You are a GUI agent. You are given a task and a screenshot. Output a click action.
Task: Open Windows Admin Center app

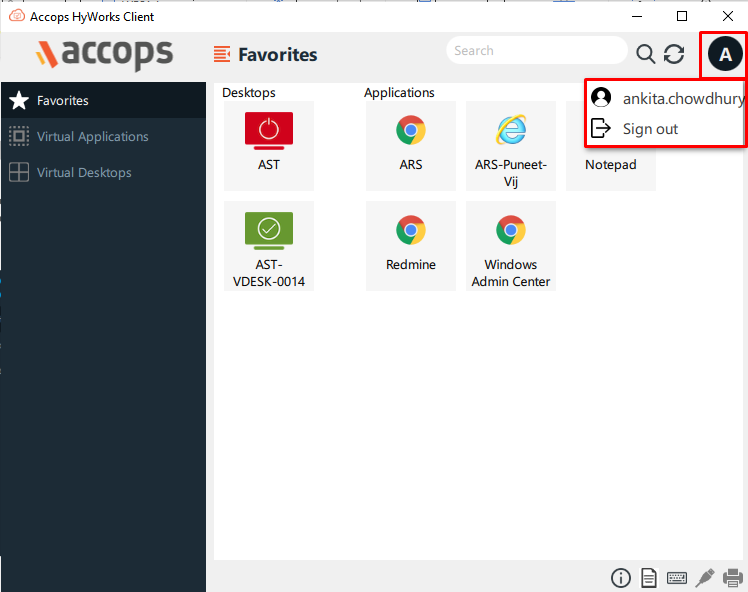[511, 245]
